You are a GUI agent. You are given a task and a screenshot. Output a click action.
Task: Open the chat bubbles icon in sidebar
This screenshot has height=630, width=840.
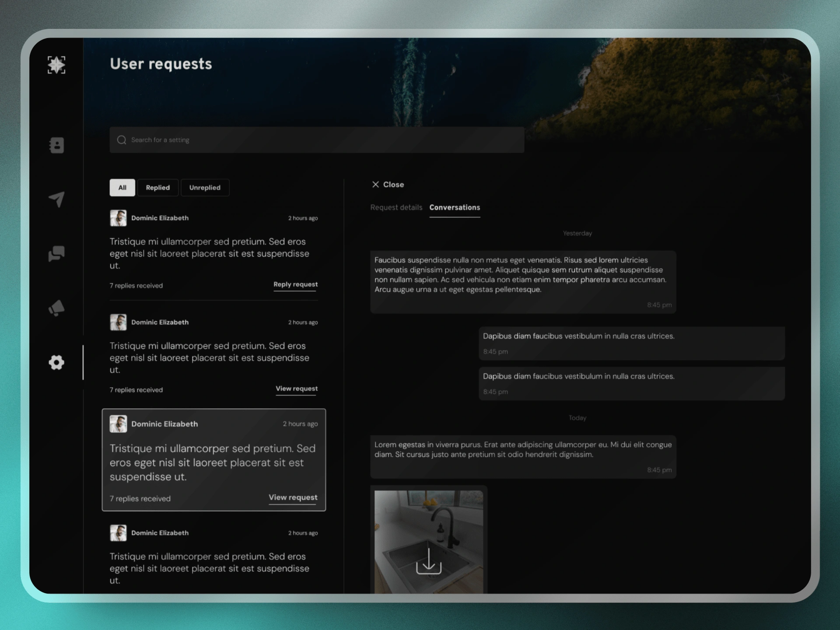[56, 253]
